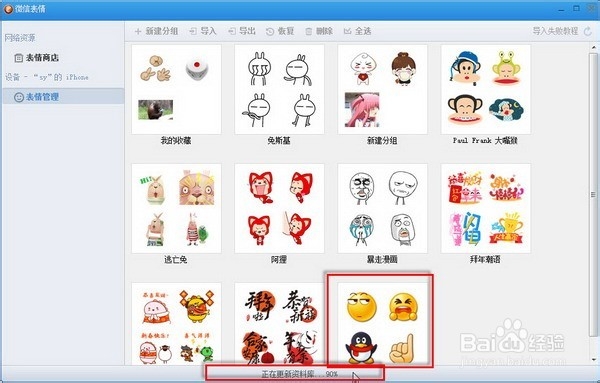Click the 正在更新资料库 progress status
Screen dimensions: 600x383
(300, 374)
